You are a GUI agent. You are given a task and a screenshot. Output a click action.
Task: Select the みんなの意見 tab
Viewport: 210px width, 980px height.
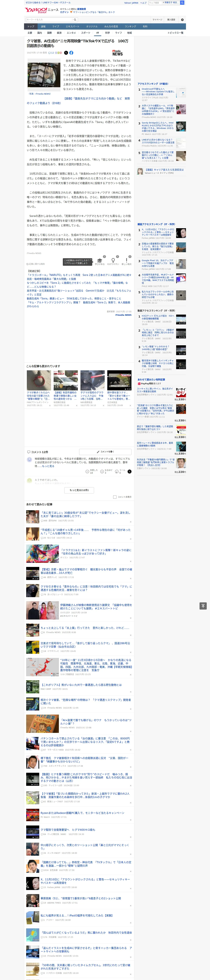pyautogui.click(x=111, y=27)
